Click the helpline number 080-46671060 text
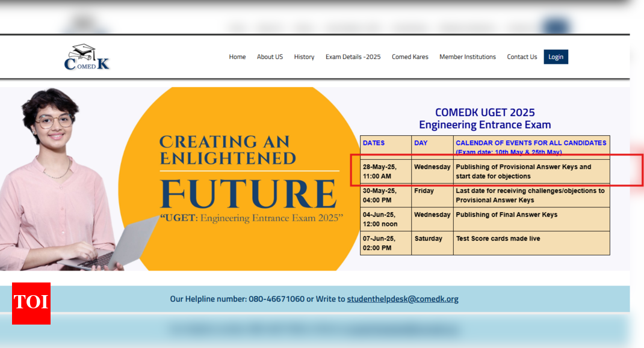644x348 pixels. point(276,299)
